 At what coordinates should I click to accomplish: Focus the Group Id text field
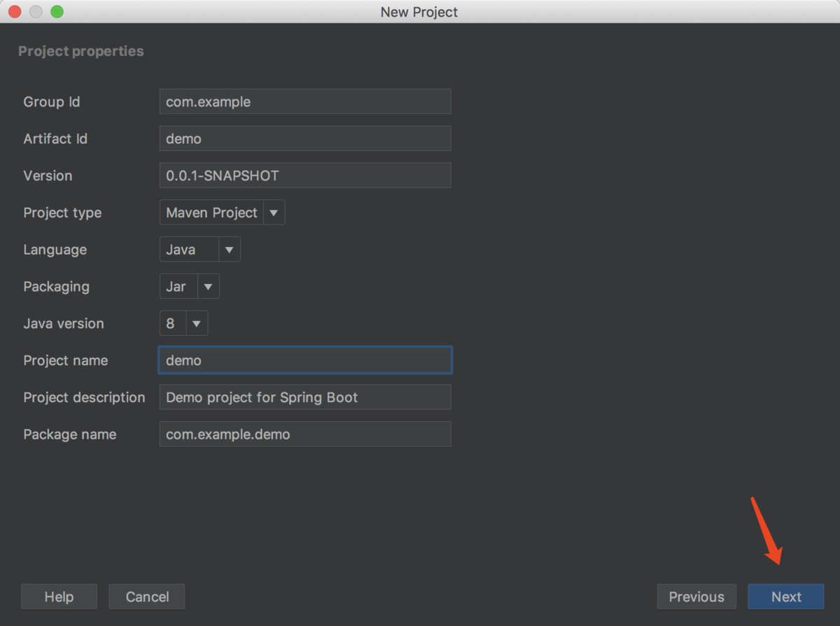(x=305, y=101)
